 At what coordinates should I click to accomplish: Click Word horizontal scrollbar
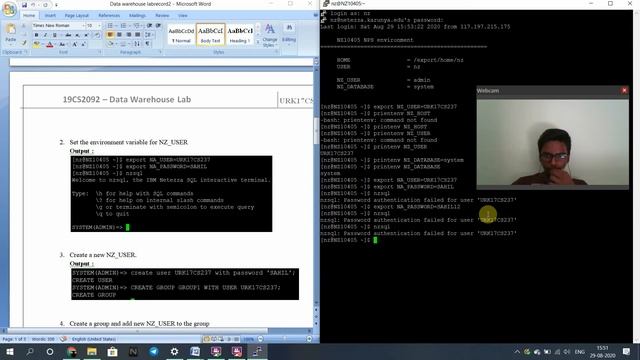coord(138,331)
